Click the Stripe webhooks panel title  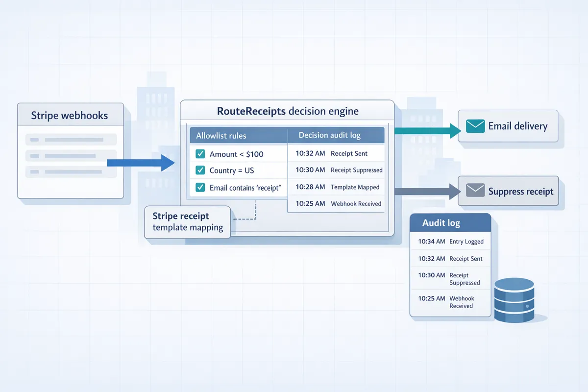(x=70, y=116)
